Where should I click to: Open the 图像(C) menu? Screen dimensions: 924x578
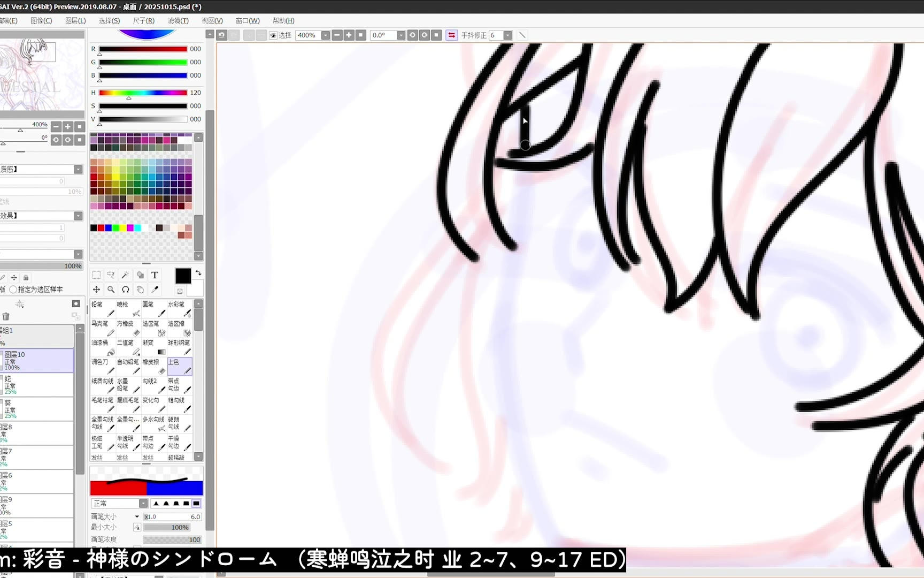[41, 21]
